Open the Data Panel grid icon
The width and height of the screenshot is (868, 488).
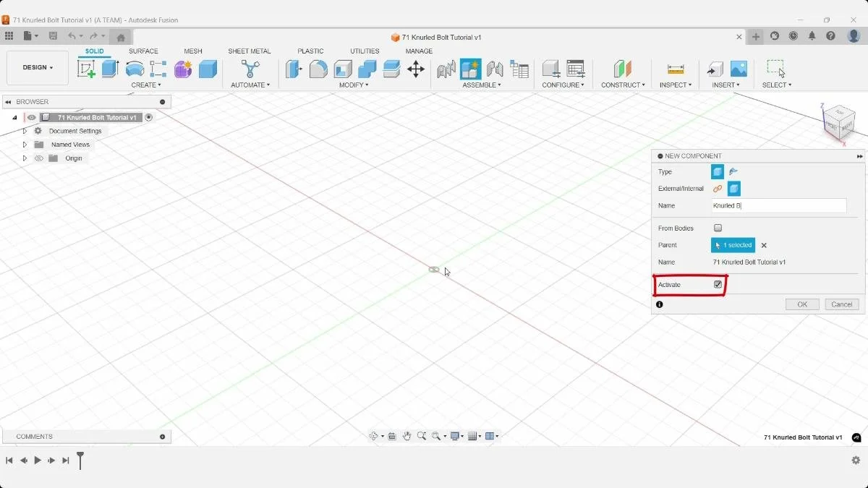pos(9,35)
